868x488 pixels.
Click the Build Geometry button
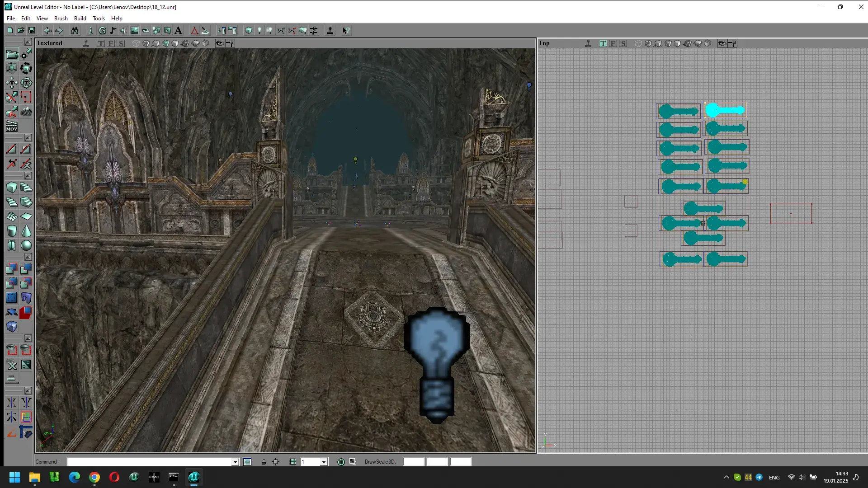[249, 30]
